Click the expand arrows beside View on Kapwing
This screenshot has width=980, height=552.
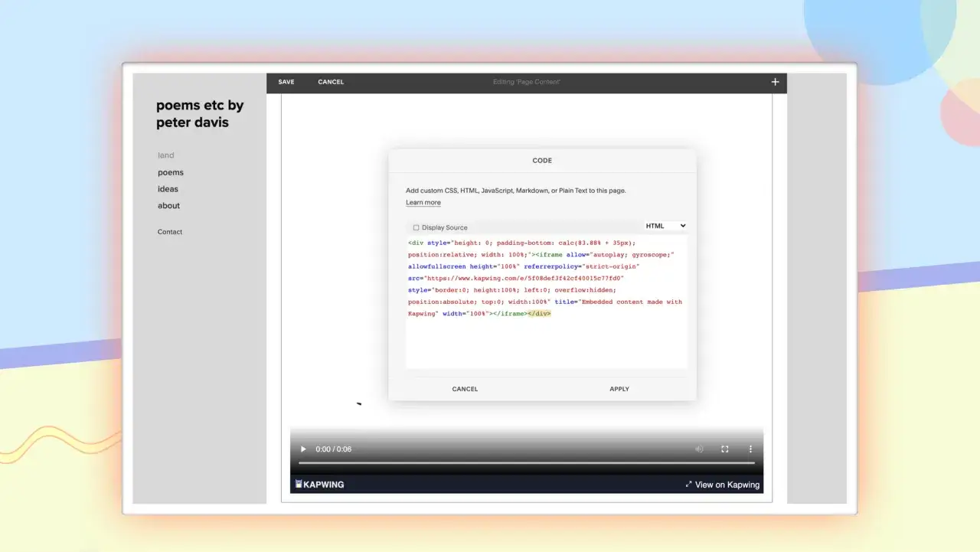point(687,484)
